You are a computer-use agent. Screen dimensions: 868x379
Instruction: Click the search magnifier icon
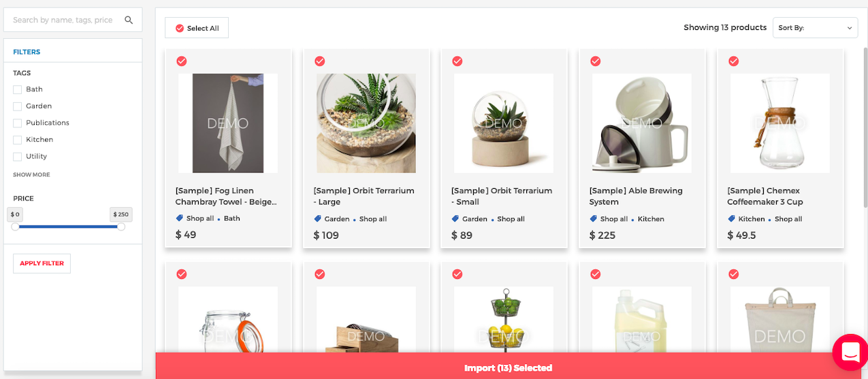coord(129,20)
